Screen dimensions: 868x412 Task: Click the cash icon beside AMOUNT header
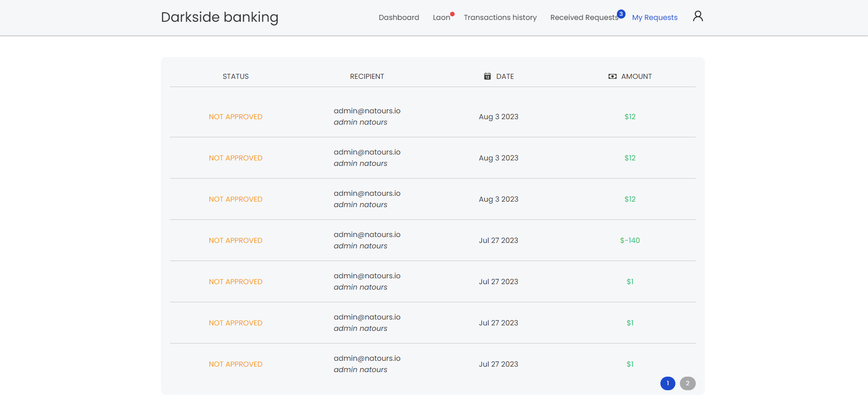point(612,76)
